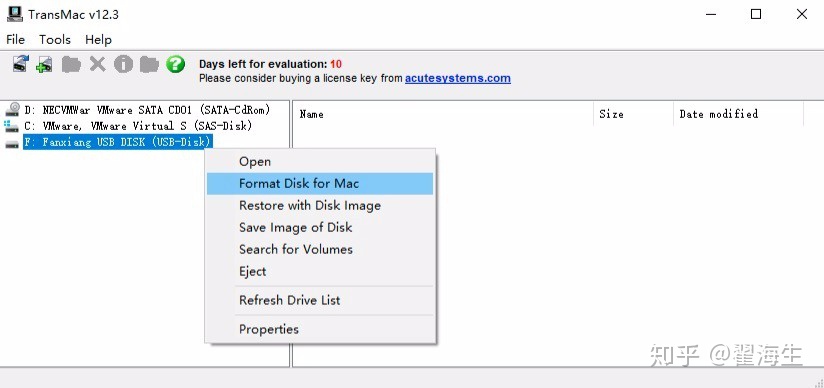Click the USB disk icon of drive F:
Image resolution: width=824 pixels, height=388 pixels.
12,144
